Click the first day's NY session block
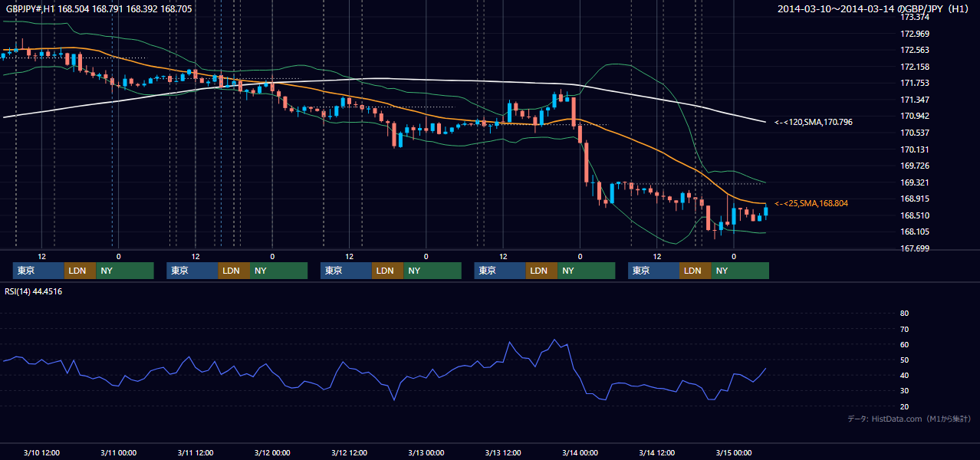Screen dimensions: 980x460 125,271
